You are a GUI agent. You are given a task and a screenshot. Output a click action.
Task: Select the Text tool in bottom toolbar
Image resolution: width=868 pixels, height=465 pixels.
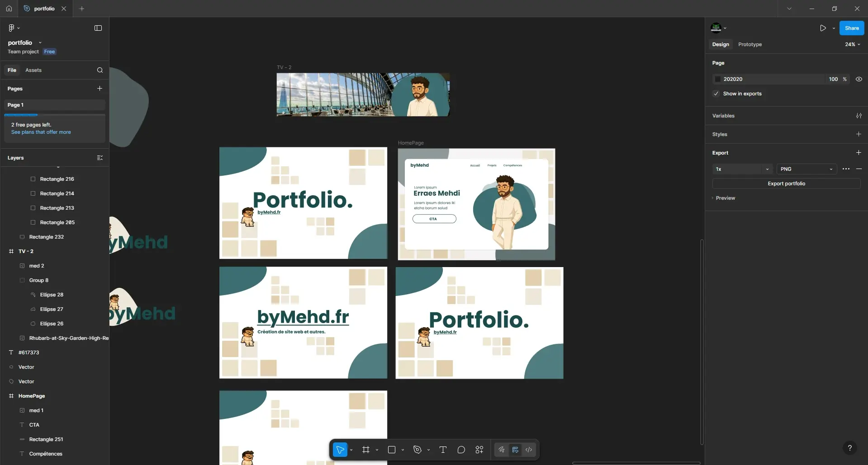(x=443, y=450)
